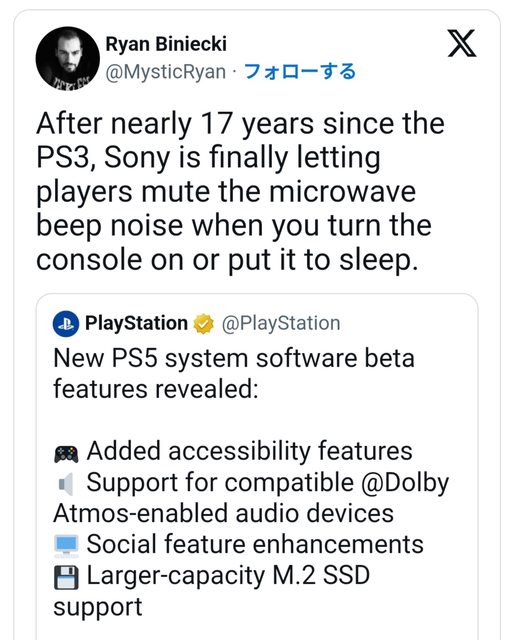
Task: Click the フォローする follow link
Action: [x=300, y=71]
